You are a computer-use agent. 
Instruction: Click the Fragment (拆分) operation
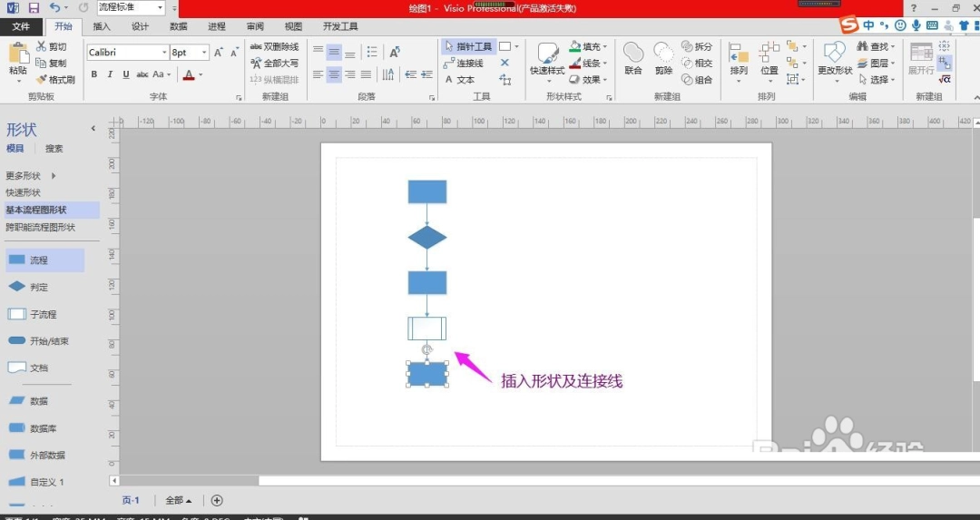tap(697, 46)
